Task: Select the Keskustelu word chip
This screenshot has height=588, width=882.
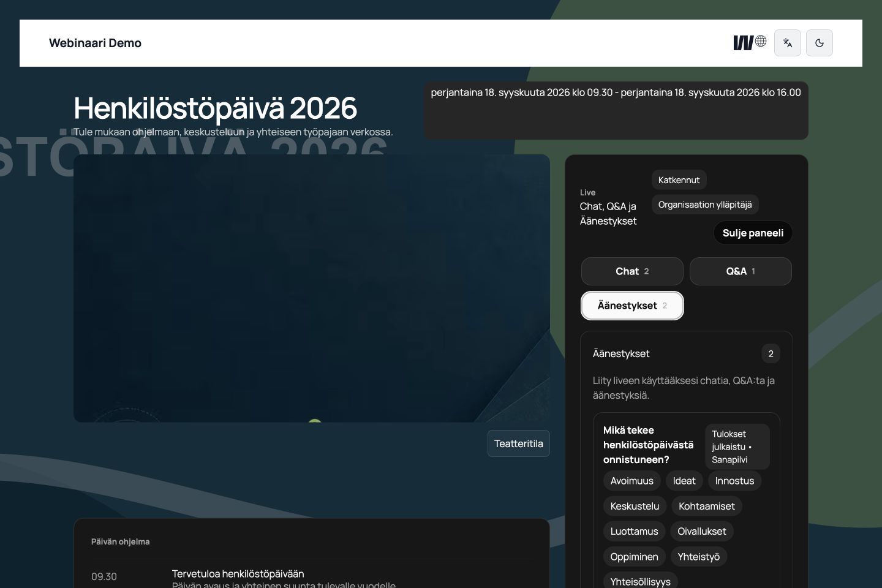Action: tap(635, 506)
